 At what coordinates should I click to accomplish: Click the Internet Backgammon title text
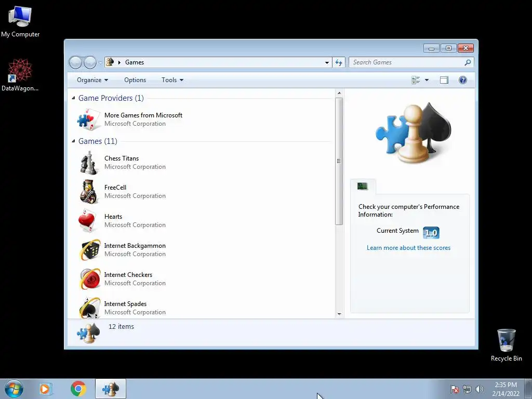[135, 246]
